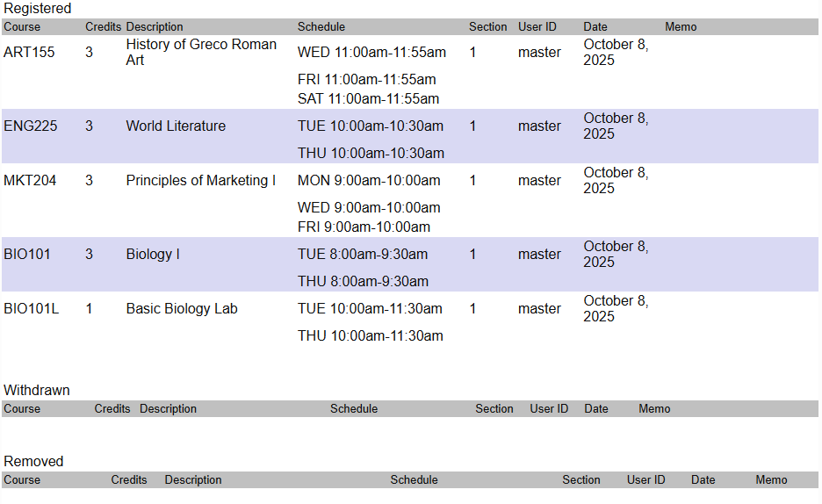Click the Registered table Date column header
Viewport: 822px width, 504px height.
595,27
